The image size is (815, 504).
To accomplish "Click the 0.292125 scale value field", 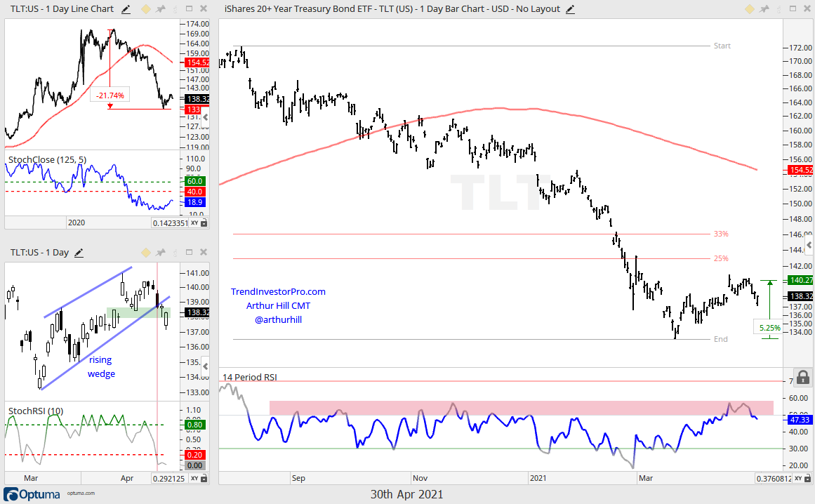I will coord(169,478).
